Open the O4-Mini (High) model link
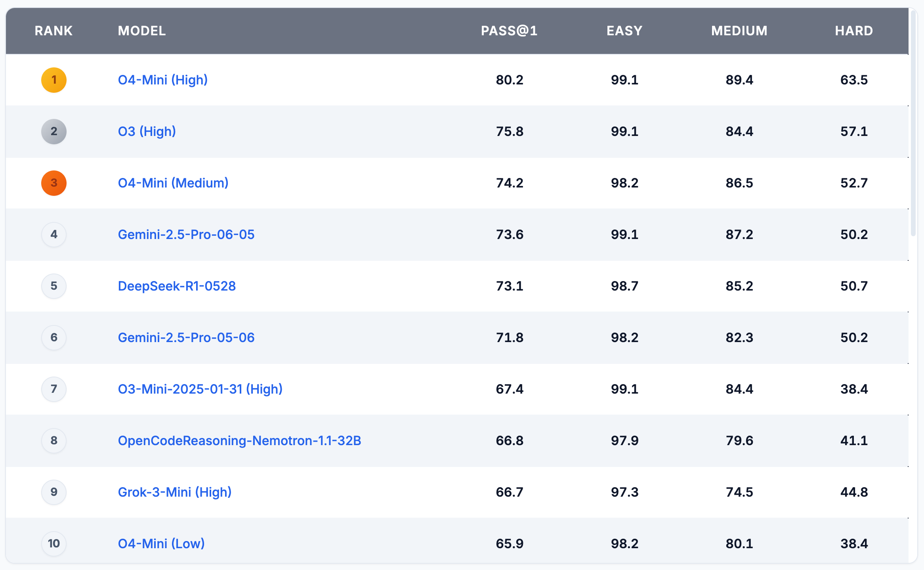 coord(163,80)
